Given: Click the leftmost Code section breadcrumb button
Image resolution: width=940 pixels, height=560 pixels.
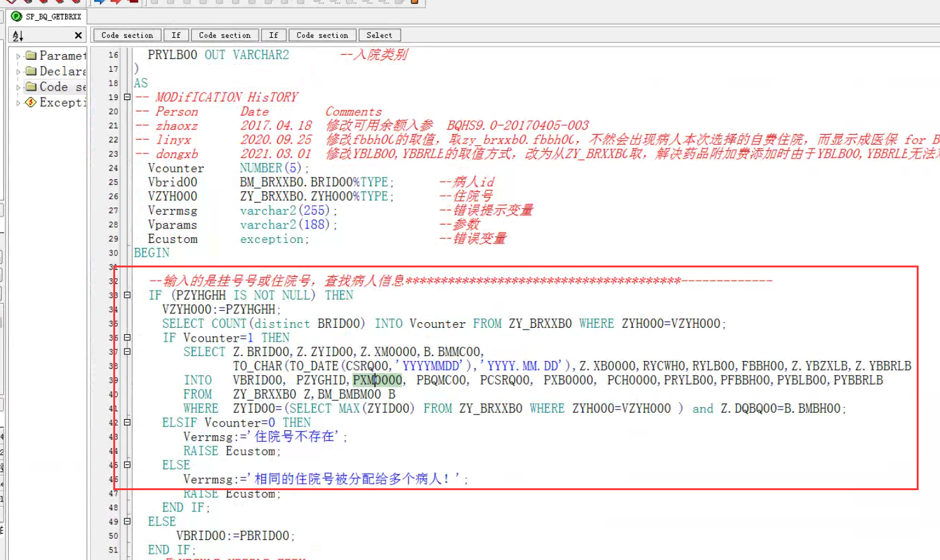Looking at the screenshot, I should tap(127, 35).
